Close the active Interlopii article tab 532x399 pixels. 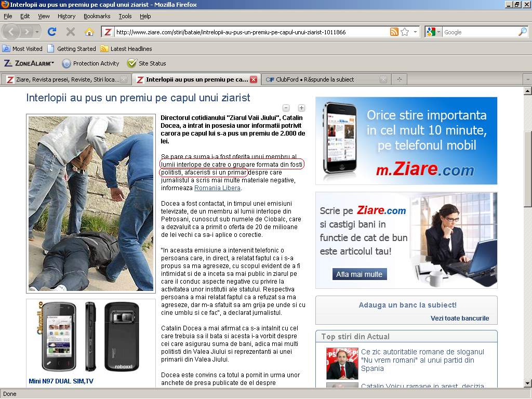(254, 79)
